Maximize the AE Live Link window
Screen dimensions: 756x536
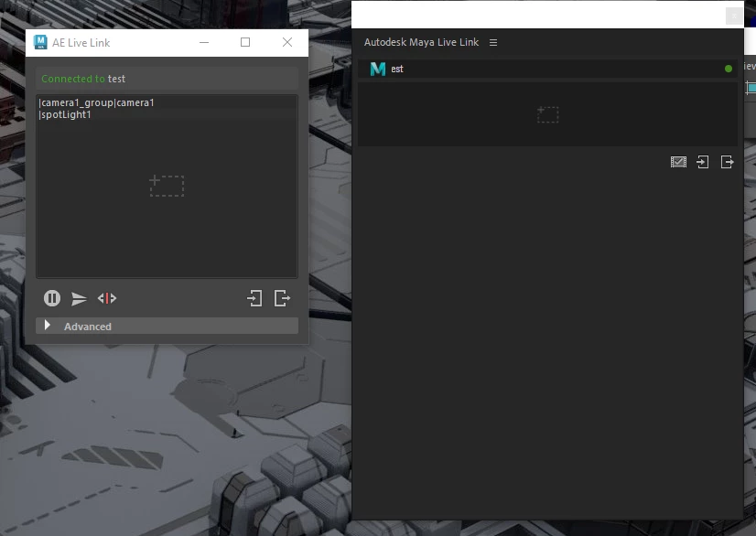pyautogui.click(x=245, y=42)
